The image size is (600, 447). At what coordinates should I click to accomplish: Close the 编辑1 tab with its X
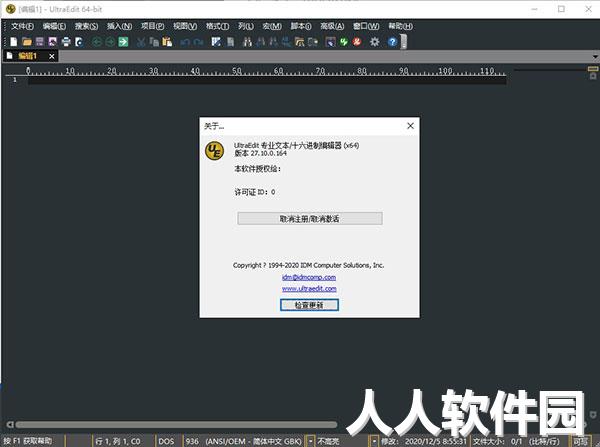tap(52, 56)
